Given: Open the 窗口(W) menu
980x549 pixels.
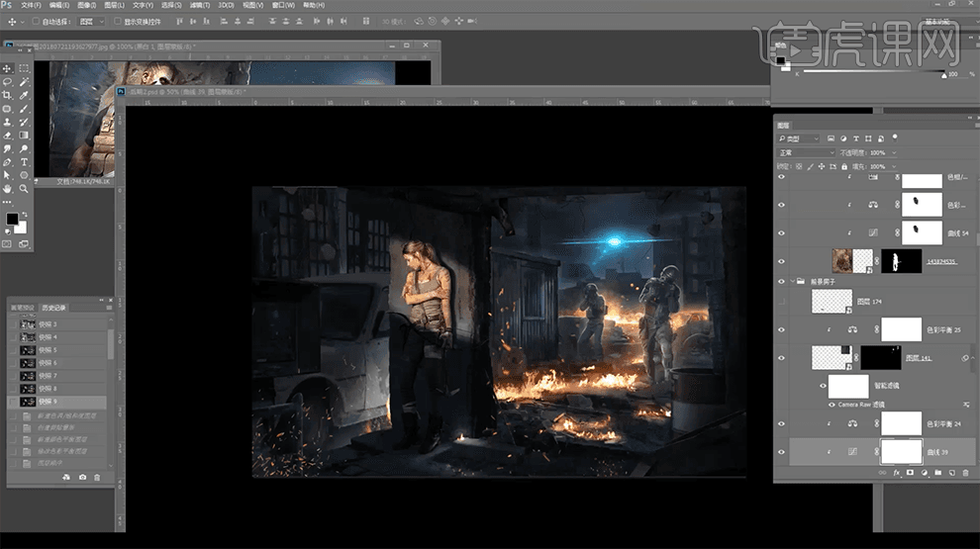Looking at the screenshot, I should pyautogui.click(x=283, y=5).
